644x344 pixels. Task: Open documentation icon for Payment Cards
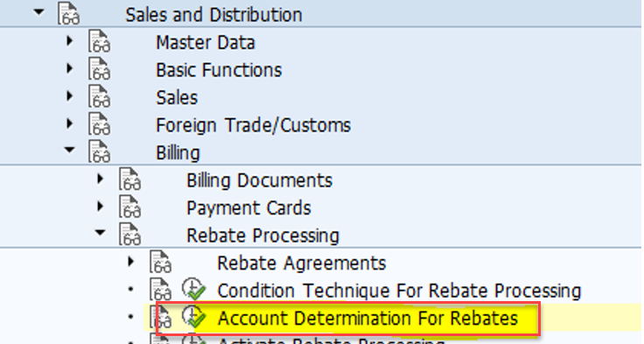129,207
